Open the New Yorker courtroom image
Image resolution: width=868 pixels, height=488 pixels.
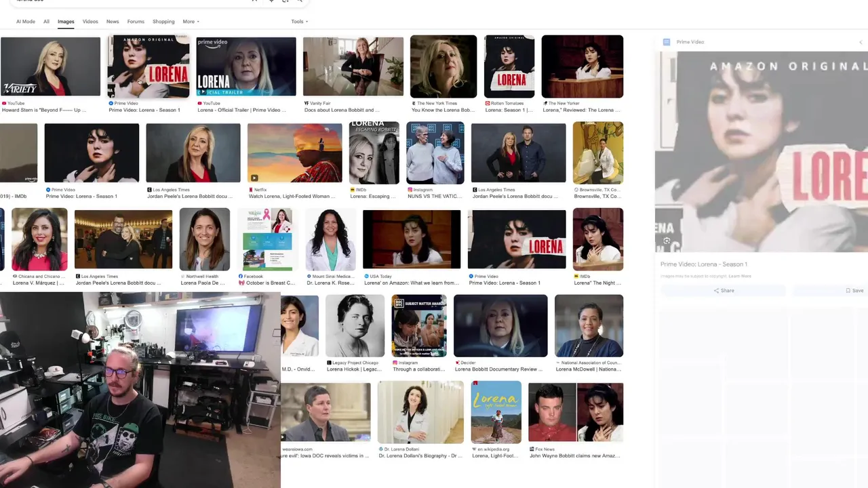tap(583, 67)
